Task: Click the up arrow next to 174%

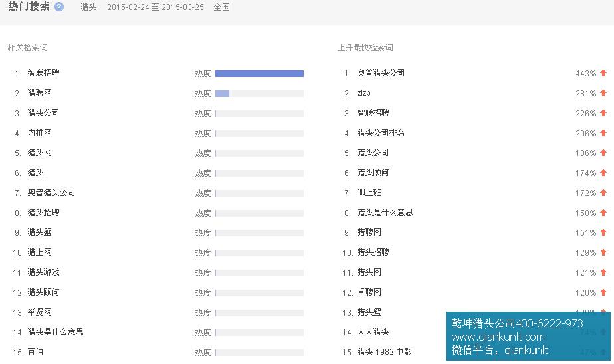Action: pyautogui.click(x=603, y=173)
